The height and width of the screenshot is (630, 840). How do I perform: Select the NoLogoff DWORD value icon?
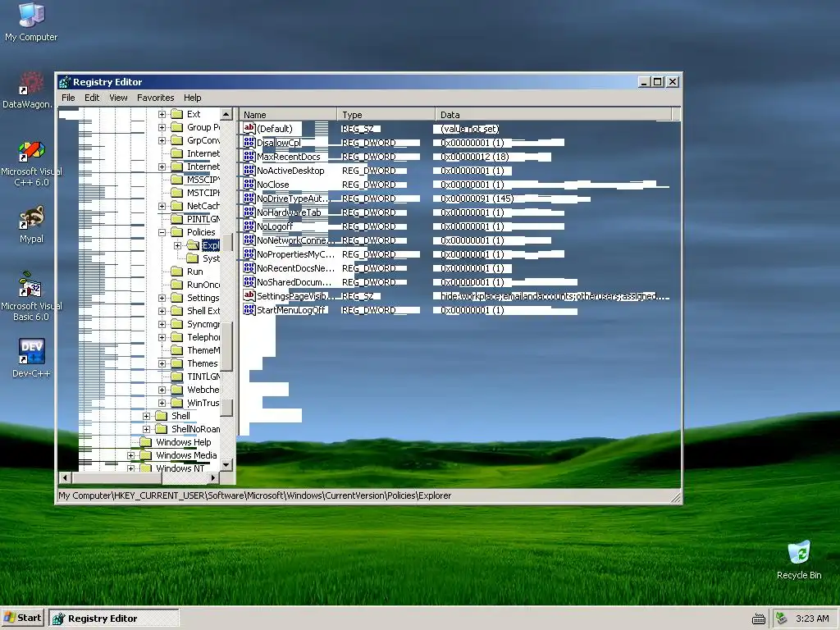(249, 226)
